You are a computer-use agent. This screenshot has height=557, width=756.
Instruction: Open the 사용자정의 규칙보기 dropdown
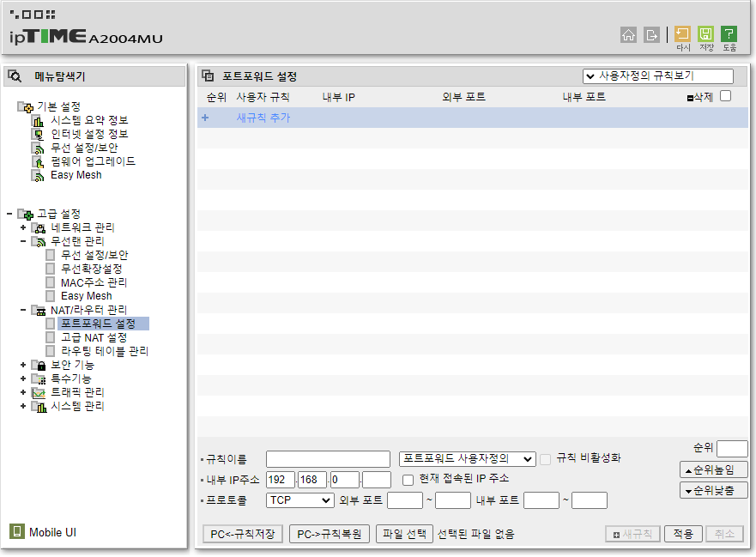click(657, 76)
